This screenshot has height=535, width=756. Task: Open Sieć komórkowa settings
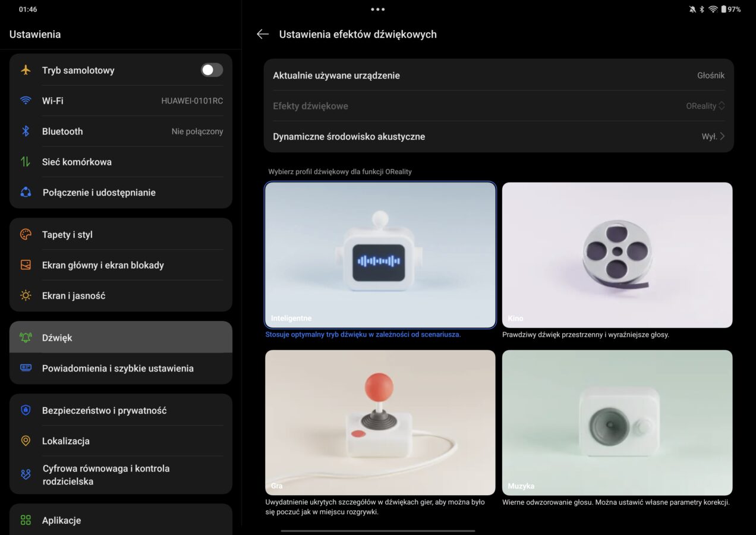point(121,162)
